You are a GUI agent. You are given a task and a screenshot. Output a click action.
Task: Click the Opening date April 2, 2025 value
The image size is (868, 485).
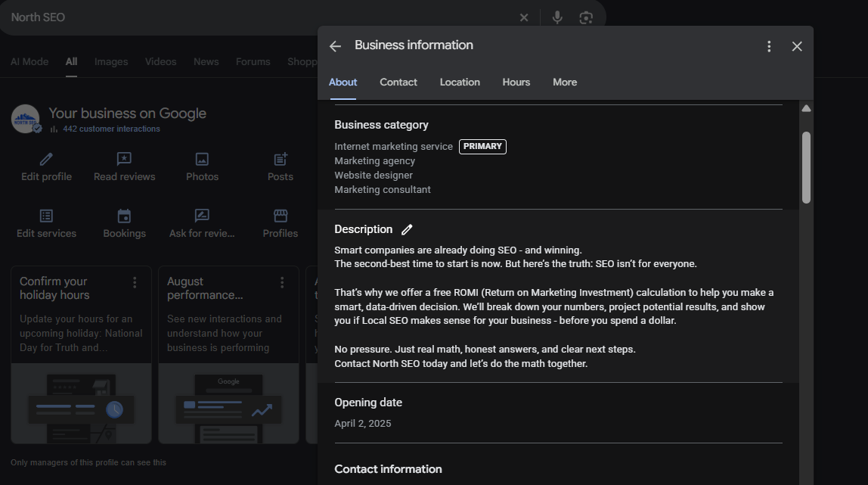[363, 423]
